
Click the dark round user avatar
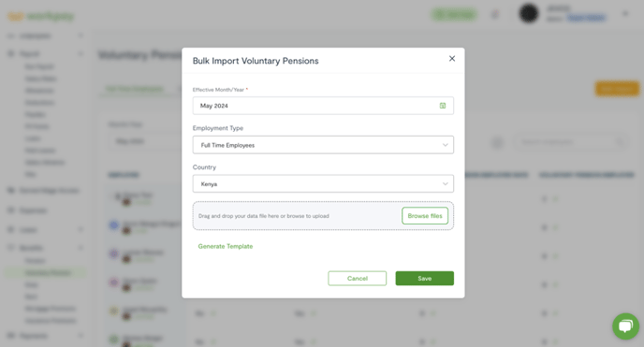529,13
